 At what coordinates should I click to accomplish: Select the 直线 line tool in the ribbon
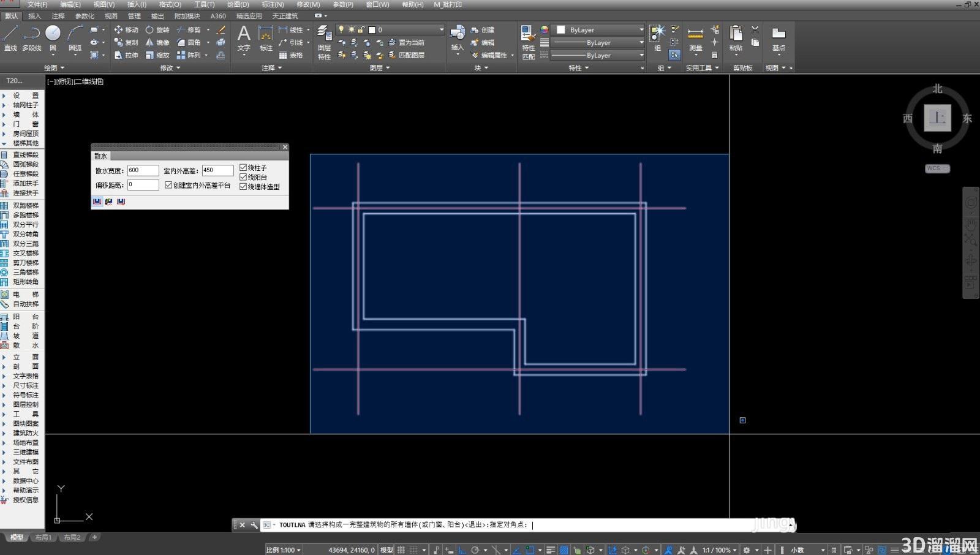click(10, 38)
